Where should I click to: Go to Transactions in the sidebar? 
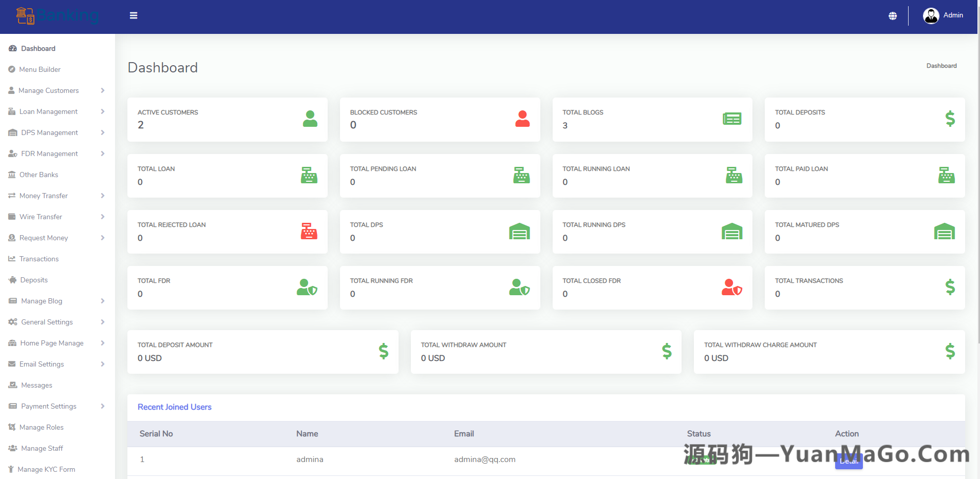click(39, 259)
